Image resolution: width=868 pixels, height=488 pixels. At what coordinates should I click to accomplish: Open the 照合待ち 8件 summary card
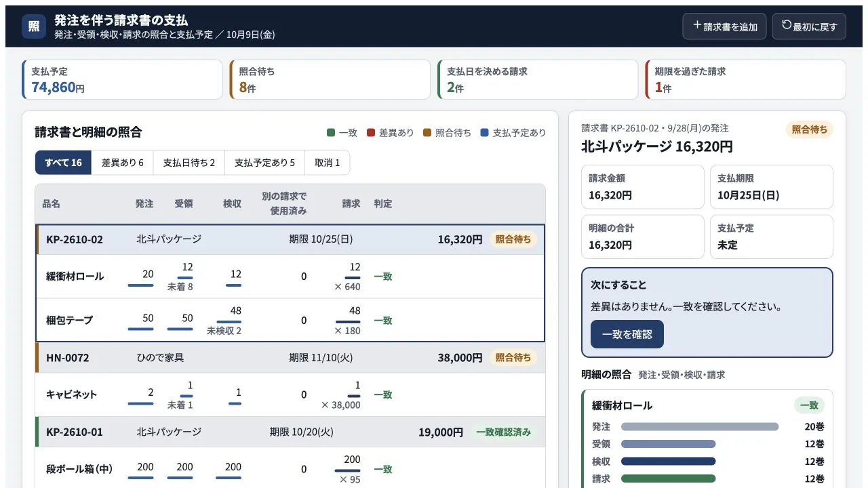tap(330, 80)
